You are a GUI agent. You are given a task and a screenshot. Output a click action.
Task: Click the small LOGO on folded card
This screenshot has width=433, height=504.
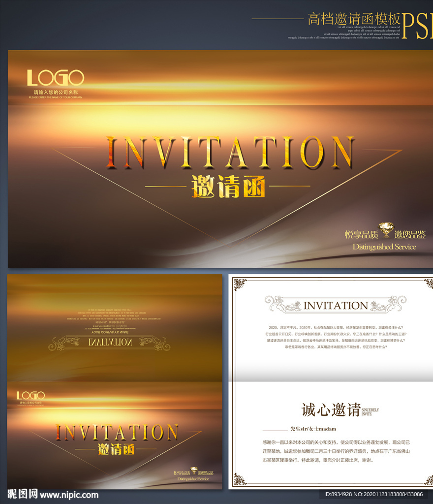click(x=31, y=395)
